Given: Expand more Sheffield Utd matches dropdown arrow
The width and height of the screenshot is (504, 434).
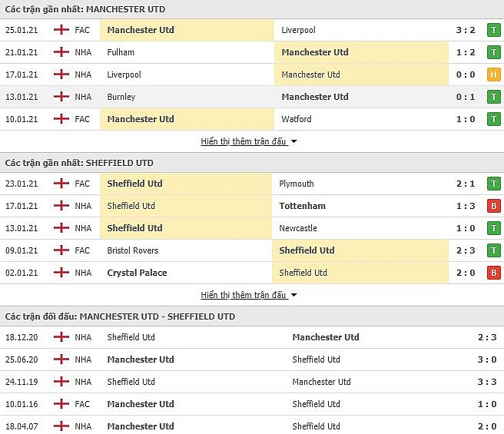Looking at the screenshot, I should click(293, 295).
